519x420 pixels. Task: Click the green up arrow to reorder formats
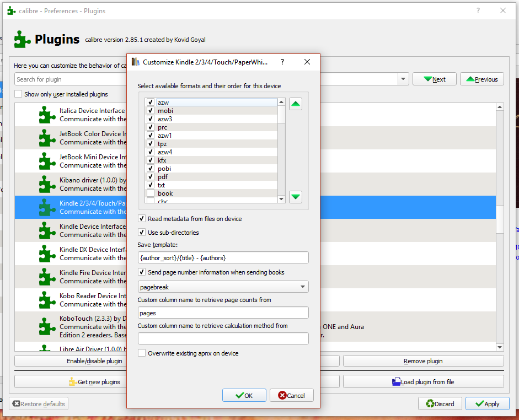(296, 104)
